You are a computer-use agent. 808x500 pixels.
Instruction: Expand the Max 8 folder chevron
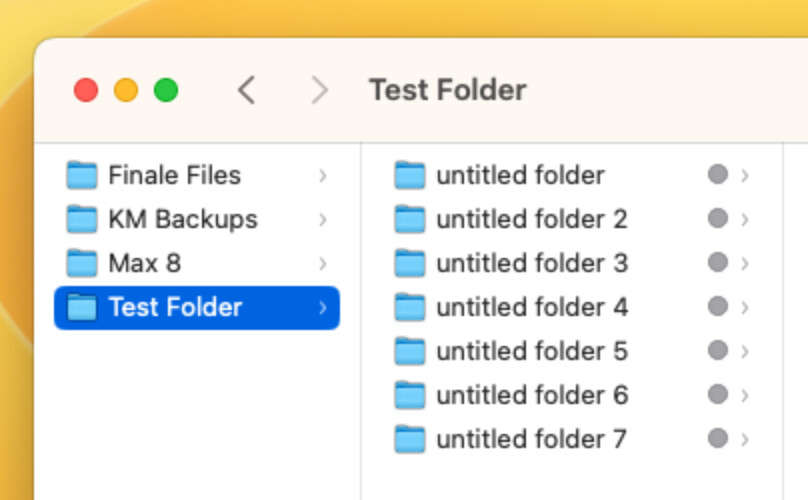[x=323, y=264]
